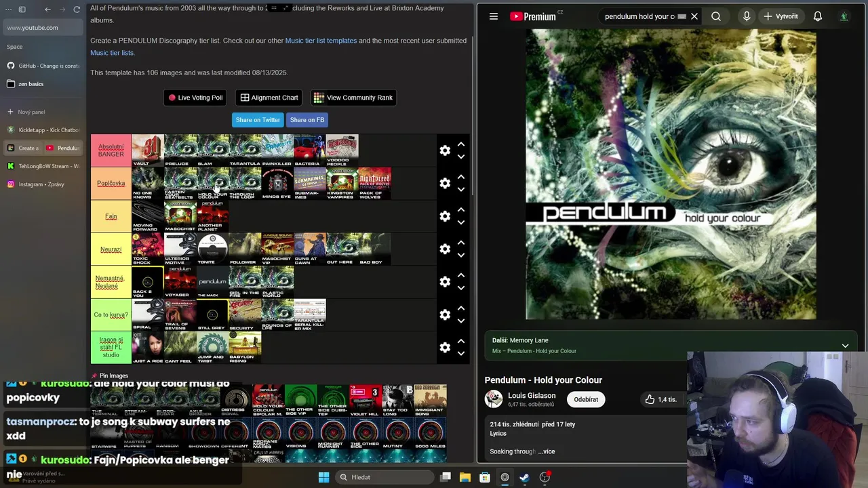Switch to GitHub tab in sidebar
The width and height of the screenshot is (868, 488).
pos(43,66)
